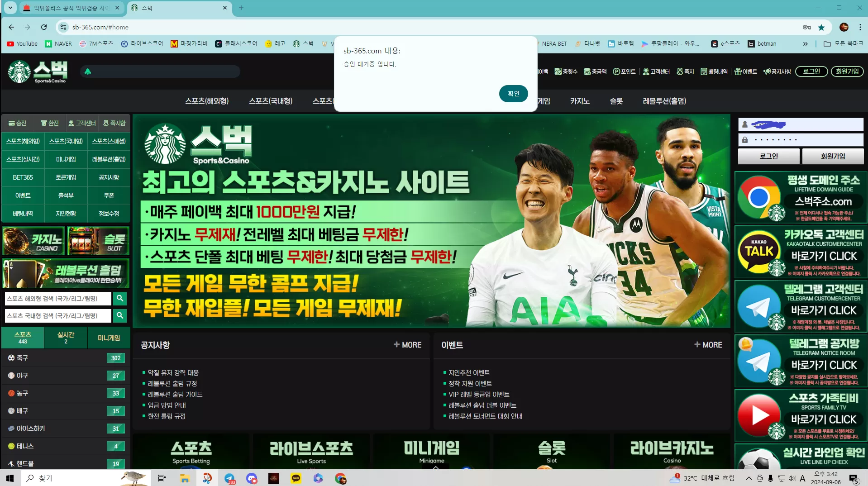Select the 아이스하키 sport row
This screenshot has height=486, width=868.
click(x=66, y=429)
